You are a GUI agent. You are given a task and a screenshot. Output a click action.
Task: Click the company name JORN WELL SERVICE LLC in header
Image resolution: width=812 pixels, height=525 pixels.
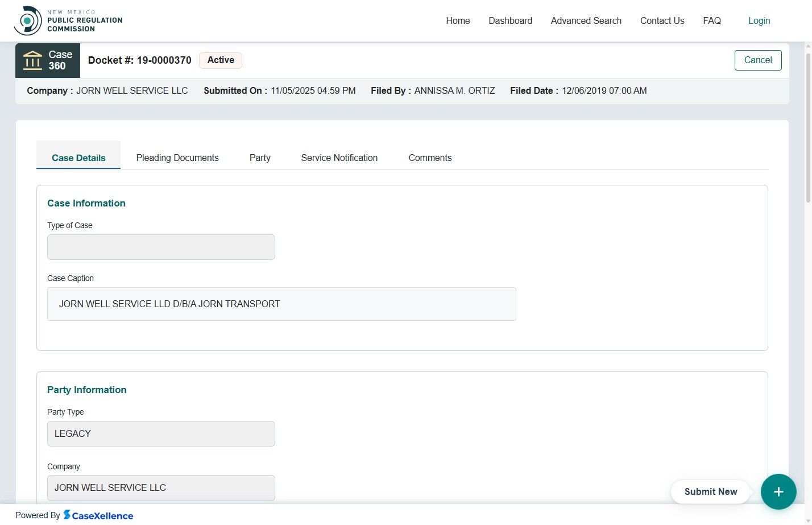[x=132, y=91]
